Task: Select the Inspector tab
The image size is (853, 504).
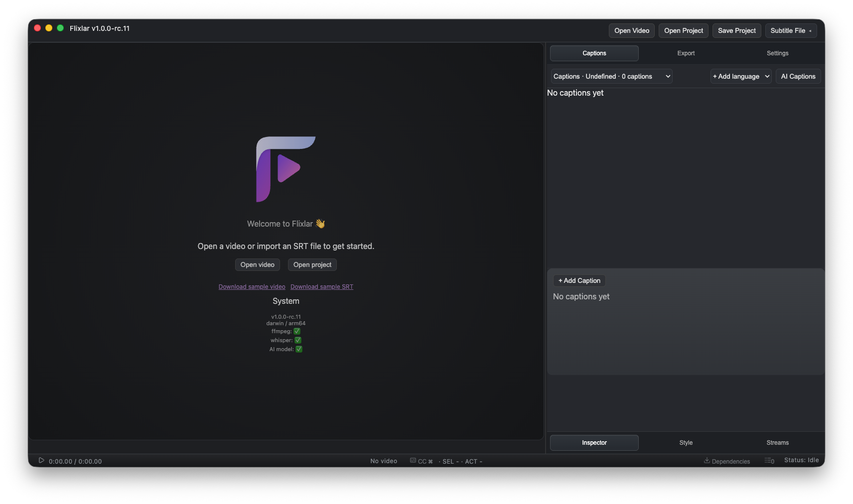Action: [594, 443]
